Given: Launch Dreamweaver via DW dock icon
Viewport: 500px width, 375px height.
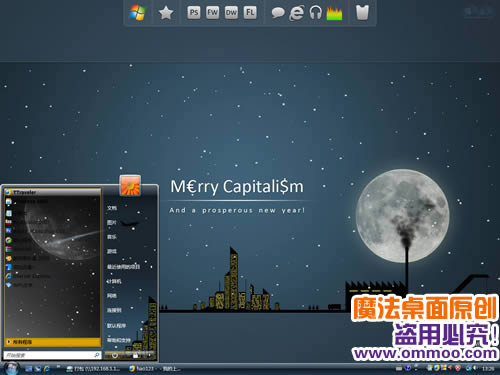Looking at the screenshot, I should [x=231, y=13].
